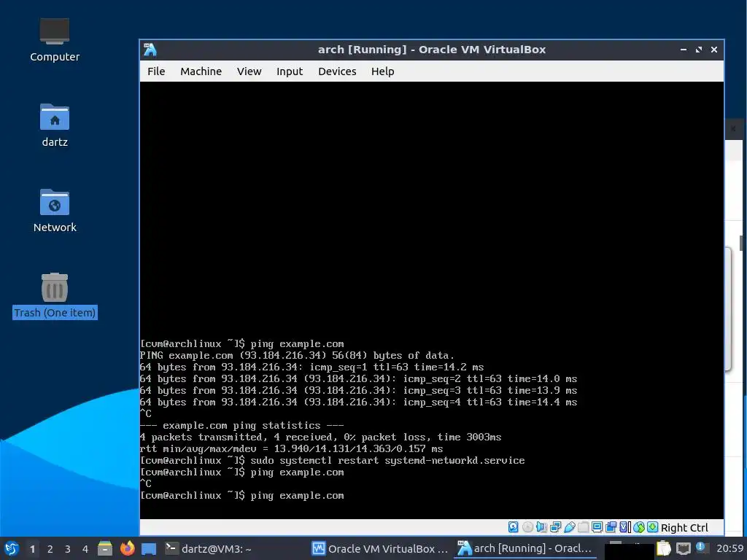Launch Firefox from the taskbar
747x560 pixels.
[127, 548]
